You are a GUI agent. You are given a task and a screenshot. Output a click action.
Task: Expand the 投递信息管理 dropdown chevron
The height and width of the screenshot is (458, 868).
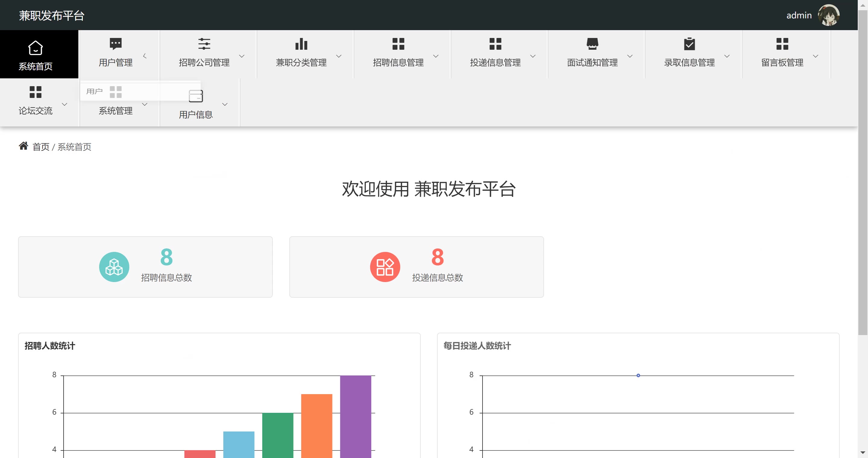coord(533,56)
